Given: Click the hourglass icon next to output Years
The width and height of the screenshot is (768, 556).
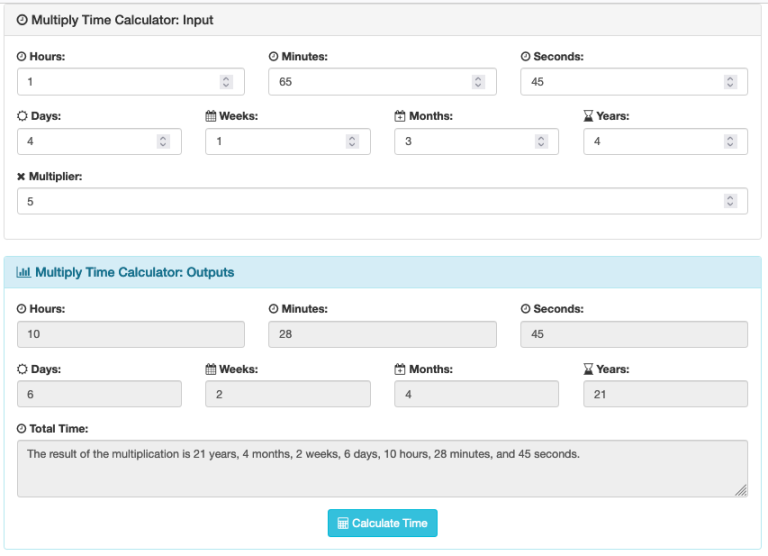Looking at the screenshot, I should [588, 369].
